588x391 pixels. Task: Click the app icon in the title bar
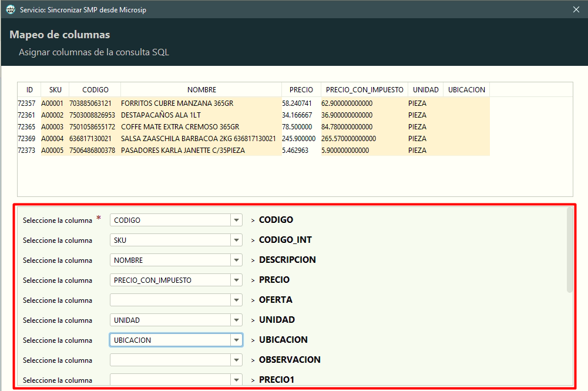pyautogui.click(x=11, y=9)
